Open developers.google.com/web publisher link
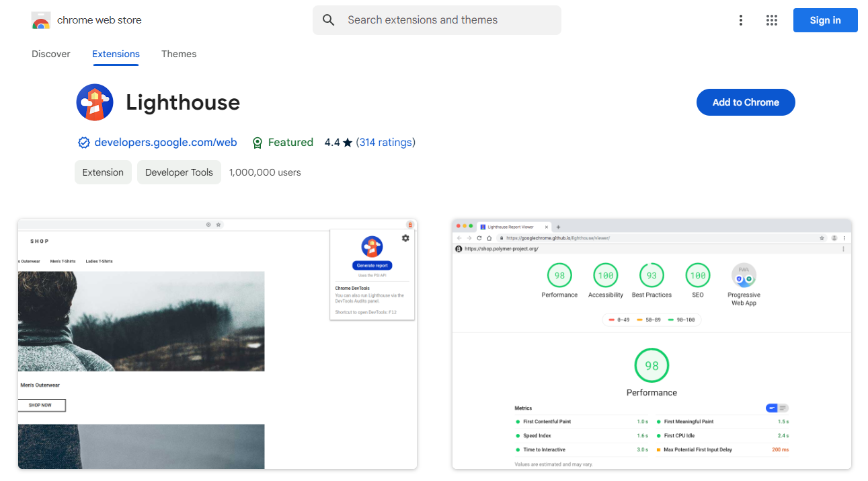Screen dimensions: 868x481 click(x=165, y=143)
